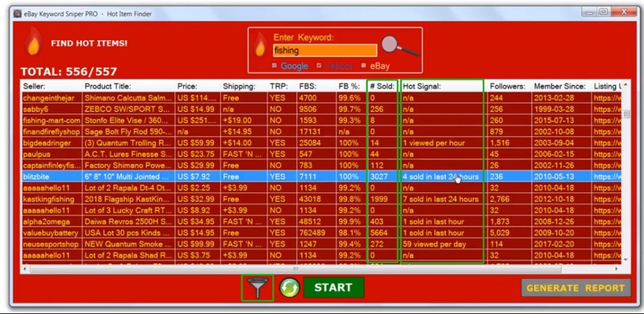644x314 pixels.
Task: Select the row for seller finandfireflyshop
Action: tap(321, 132)
